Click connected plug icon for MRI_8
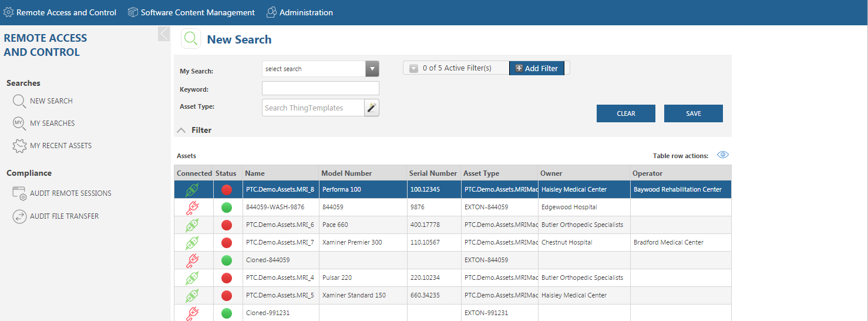This screenshot has height=321, width=868. (x=193, y=190)
